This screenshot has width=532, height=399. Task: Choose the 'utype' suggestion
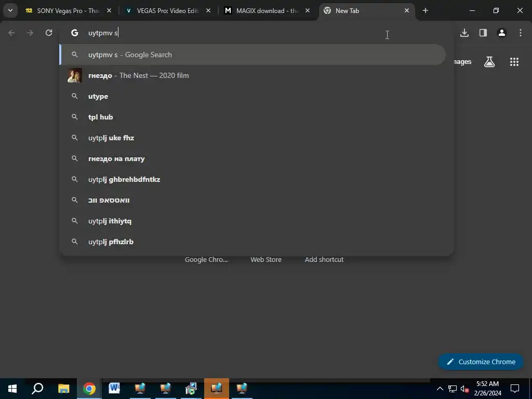coord(252,96)
